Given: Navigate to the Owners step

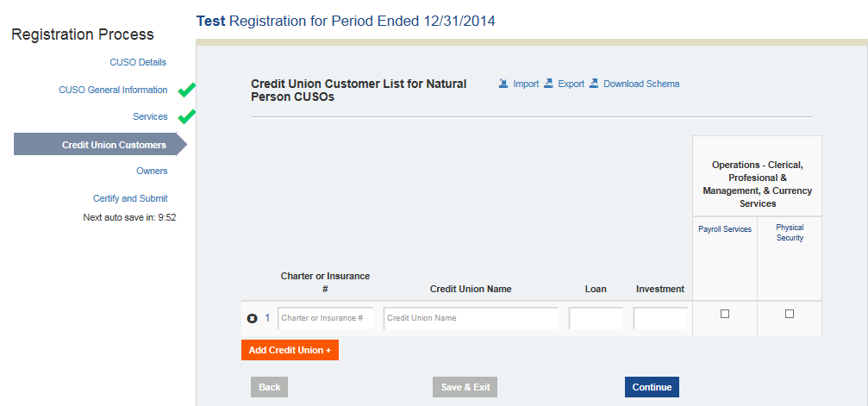Looking at the screenshot, I should click(152, 171).
